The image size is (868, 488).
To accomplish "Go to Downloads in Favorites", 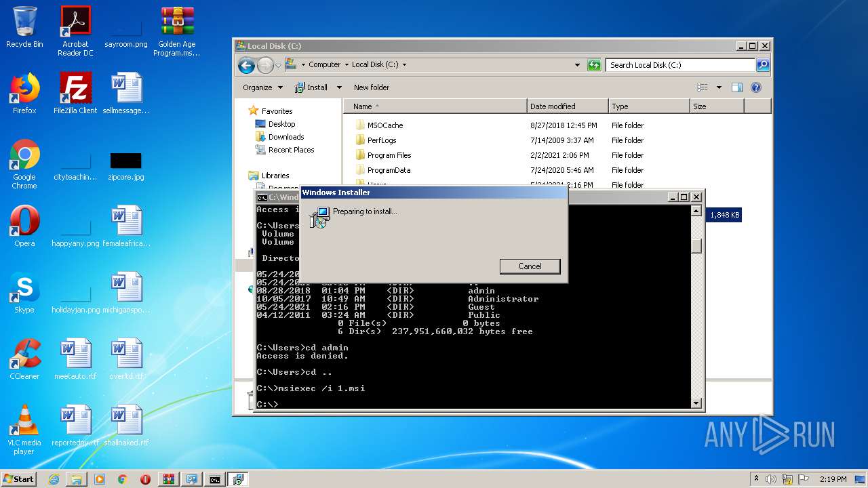I will point(286,137).
